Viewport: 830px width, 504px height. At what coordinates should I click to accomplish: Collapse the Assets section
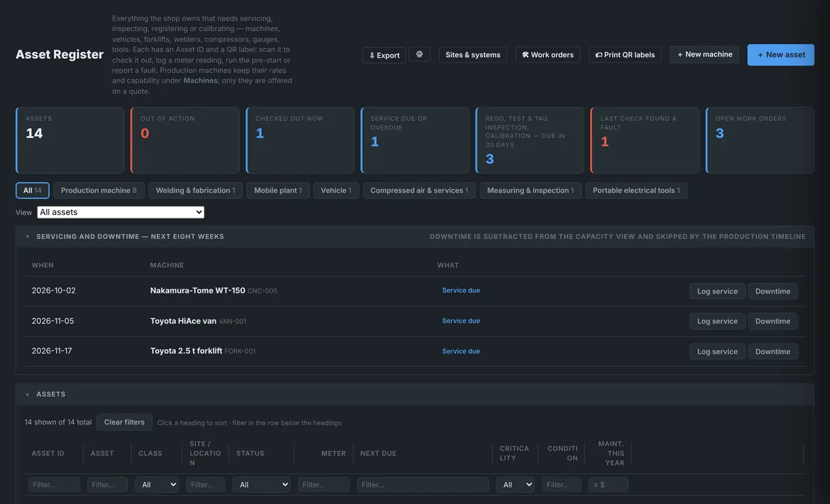[27, 395]
